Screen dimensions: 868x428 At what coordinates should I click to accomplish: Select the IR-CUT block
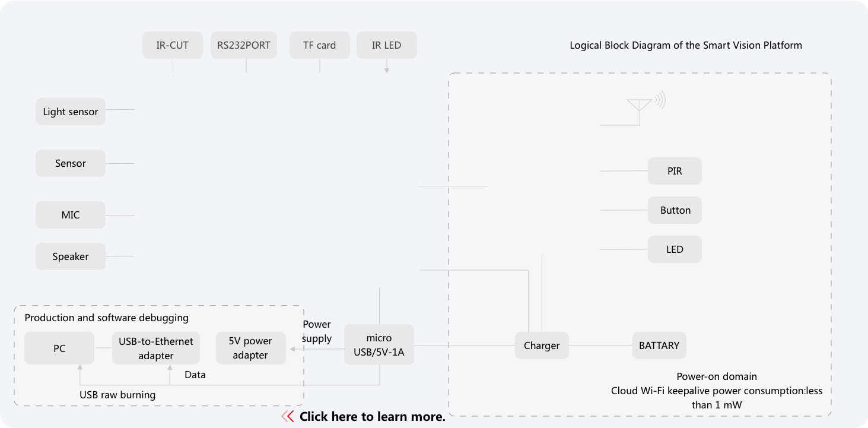coord(172,45)
